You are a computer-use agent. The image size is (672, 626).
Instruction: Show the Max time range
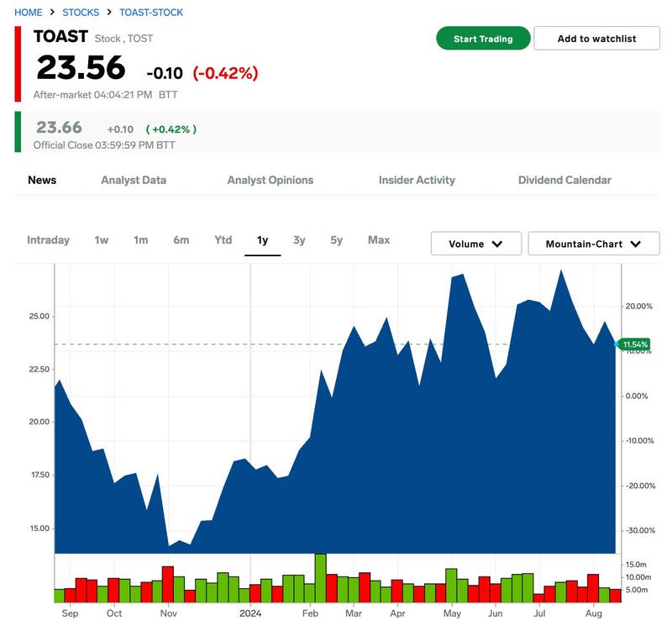click(379, 240)
